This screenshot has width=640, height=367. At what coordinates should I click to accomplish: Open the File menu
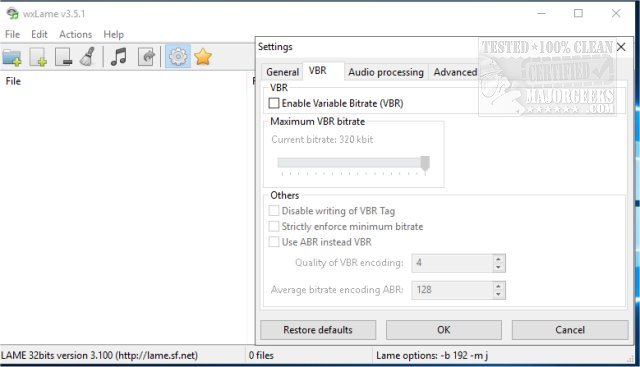(12, 34)
